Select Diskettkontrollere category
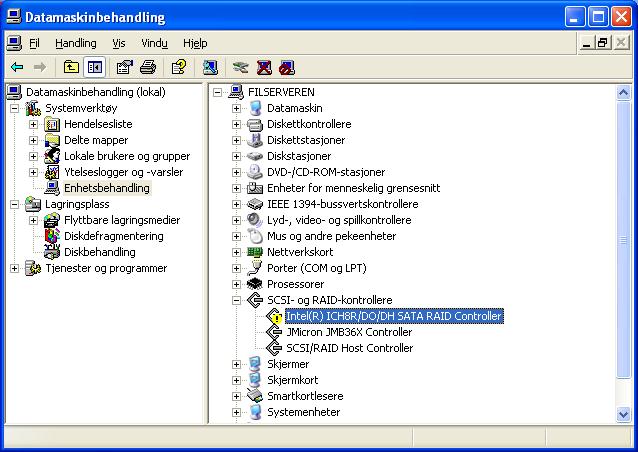 click(x=309, y=124)
